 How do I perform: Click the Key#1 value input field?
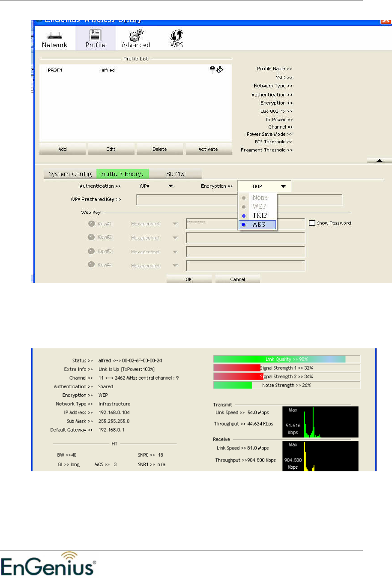245,224
